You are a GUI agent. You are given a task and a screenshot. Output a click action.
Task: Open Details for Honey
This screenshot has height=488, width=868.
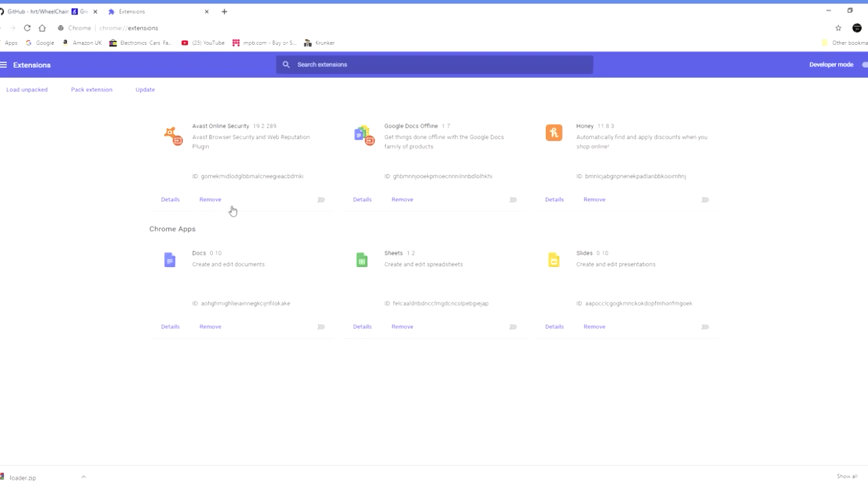click(554, 199)
